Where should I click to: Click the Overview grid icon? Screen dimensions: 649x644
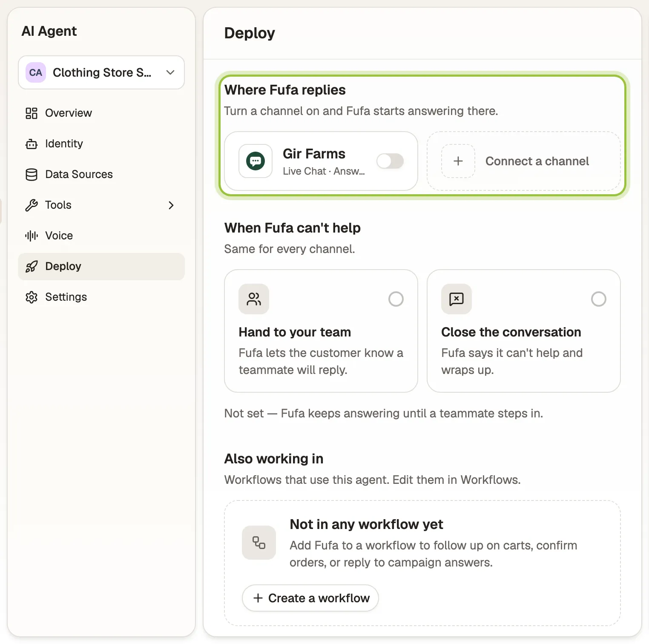(x=32, y=113)
